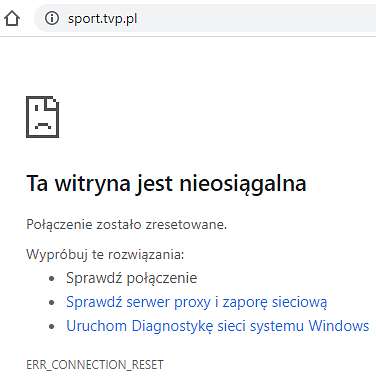
Task: Select the sport.tvp.pl address in the URL bar
Action: [x=103, y=19]
